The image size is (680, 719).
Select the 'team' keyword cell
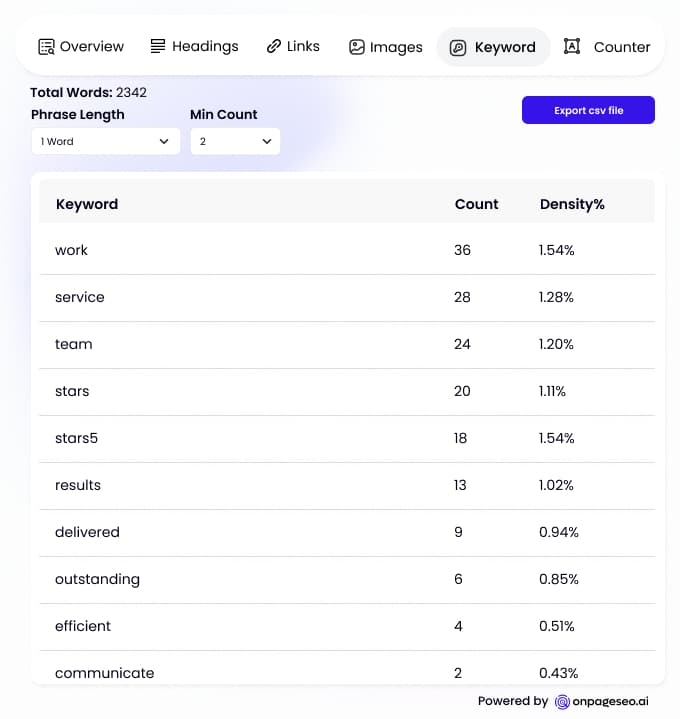click(73, 344)
